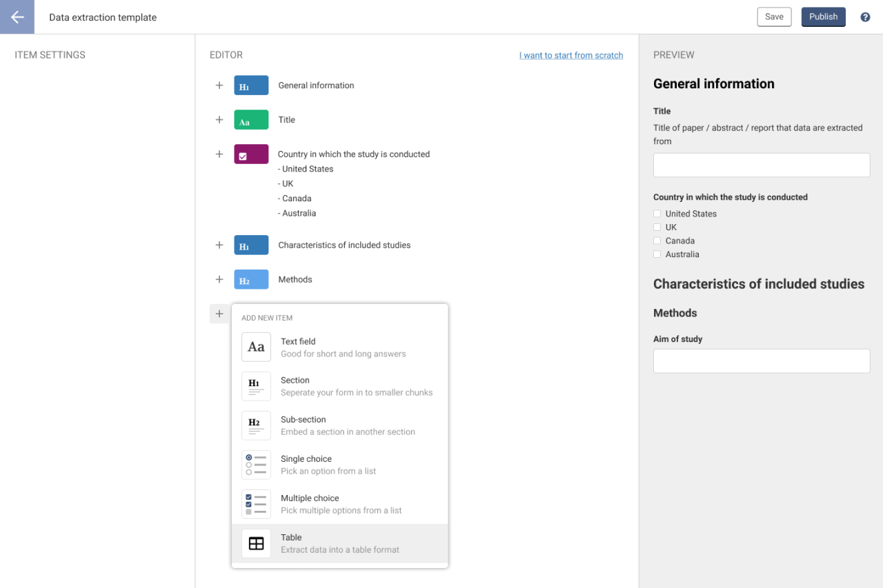Click General information heading in preview
Screen dimensions: 883x588
click(714, 84)
